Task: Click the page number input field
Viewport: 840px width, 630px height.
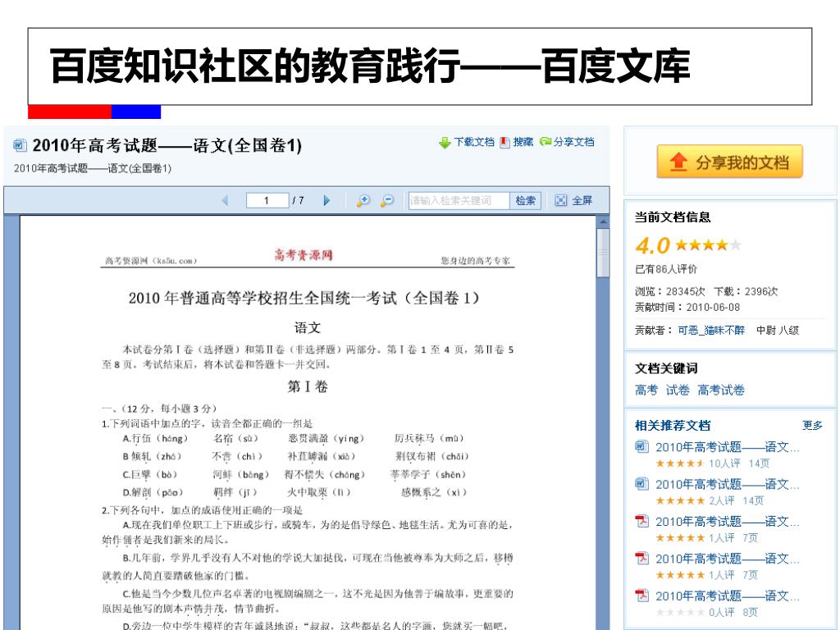Action: tap(267, 200)
